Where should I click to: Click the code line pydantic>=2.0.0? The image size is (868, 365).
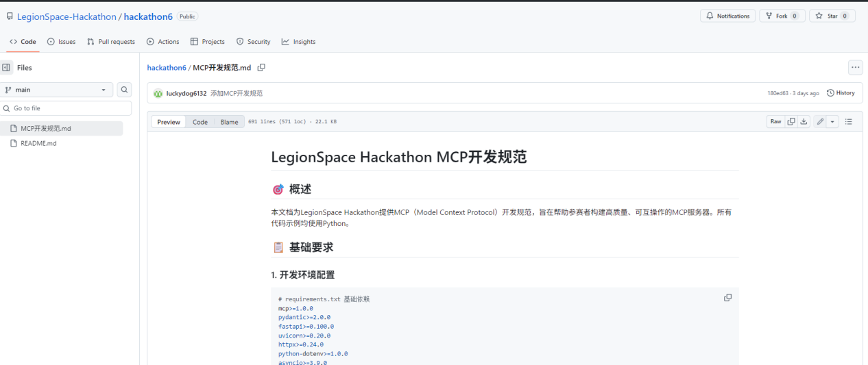click(x=304, y=317)
